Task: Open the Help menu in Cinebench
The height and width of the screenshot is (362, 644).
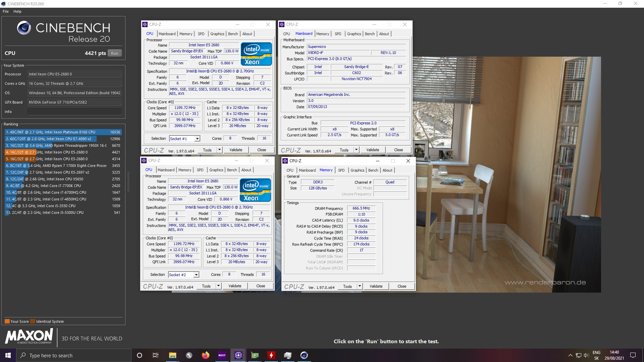Action: pos(17,11)
